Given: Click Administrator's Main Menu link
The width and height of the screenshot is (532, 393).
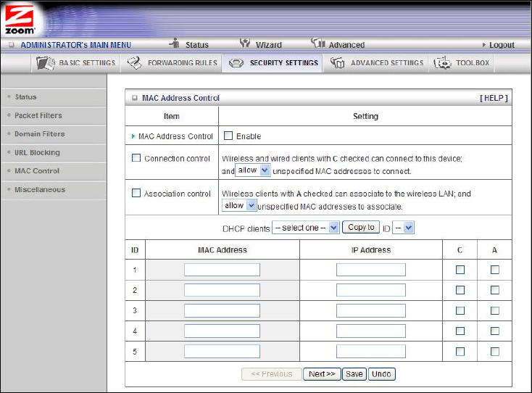Looking at the screenshot, I should point(75,45).
